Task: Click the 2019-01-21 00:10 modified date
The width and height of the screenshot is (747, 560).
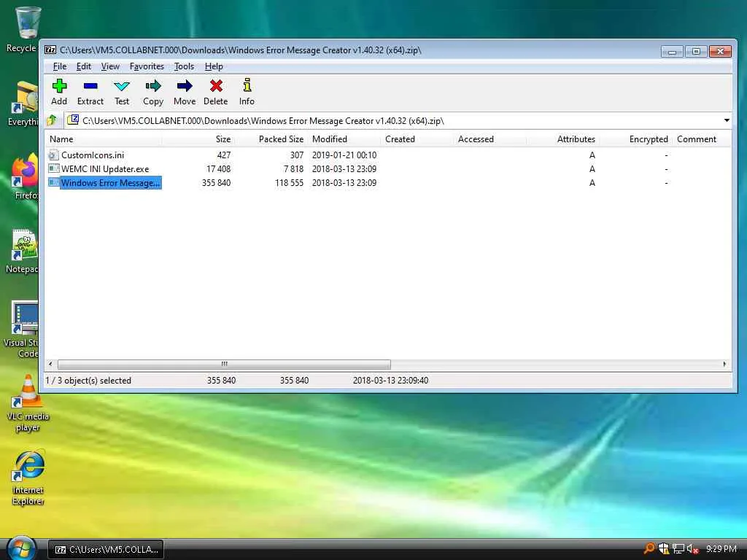Action: click(344, 155)
